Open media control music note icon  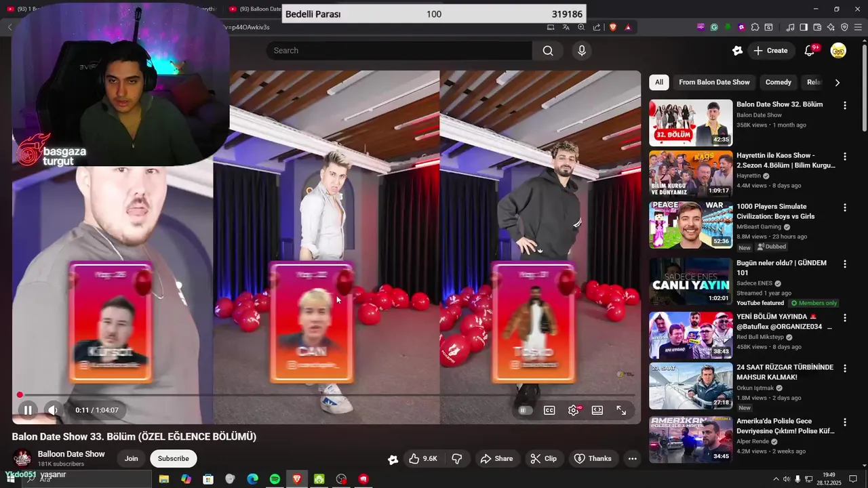point(790,27)
